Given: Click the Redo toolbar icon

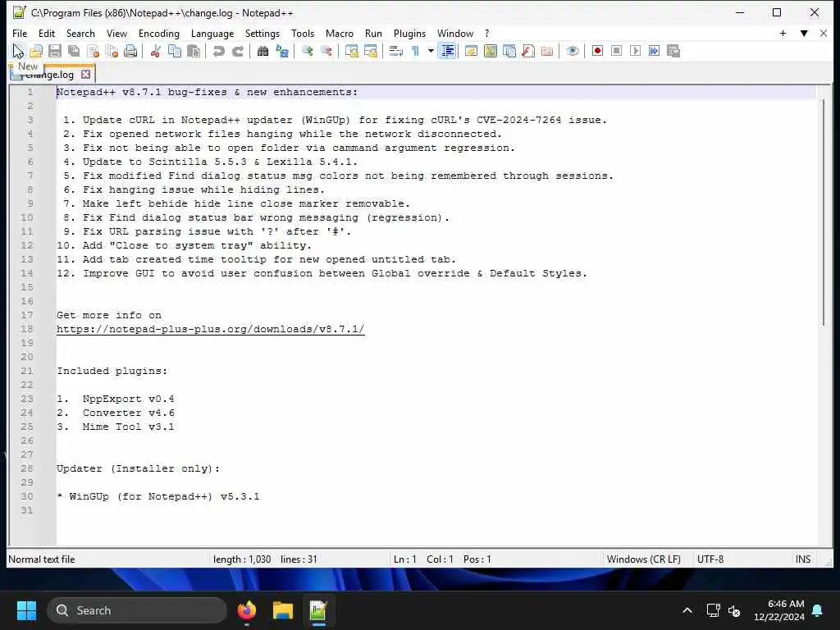Looking at the screenshot, I should (237, 51).
